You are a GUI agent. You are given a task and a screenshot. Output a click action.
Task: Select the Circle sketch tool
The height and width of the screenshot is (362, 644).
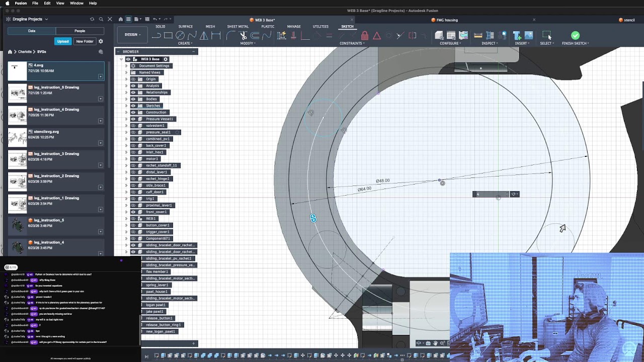point(180,35)
